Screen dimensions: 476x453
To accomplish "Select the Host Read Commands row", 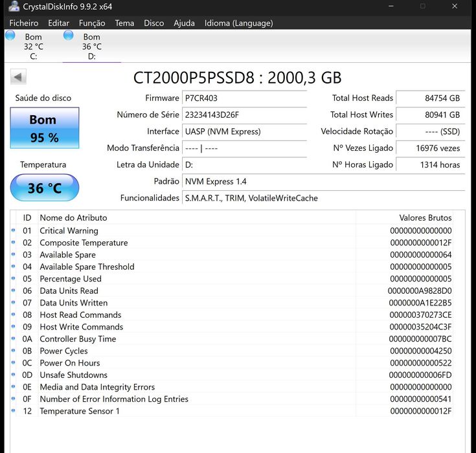I will [x=232, y=315].
